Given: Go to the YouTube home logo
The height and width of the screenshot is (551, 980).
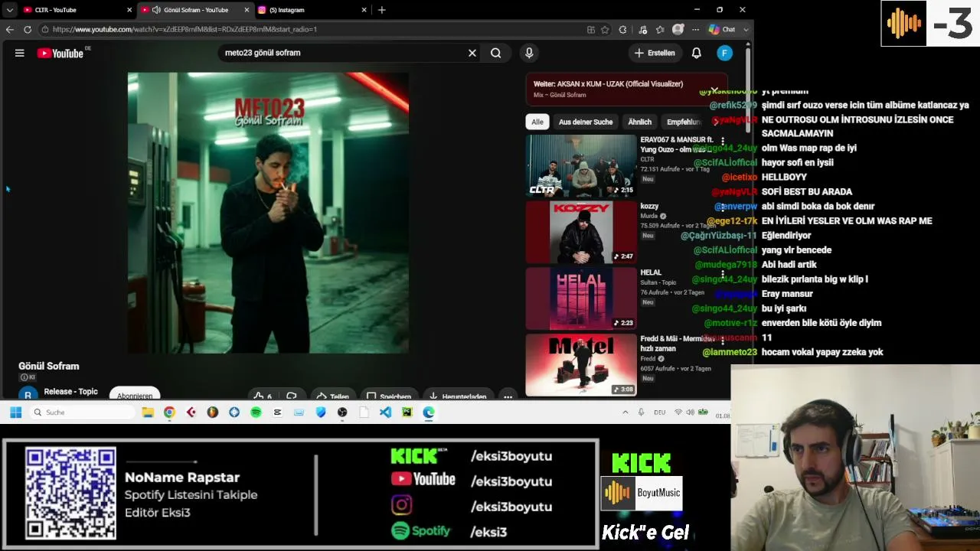Looking at the screenshot, I should [60, 53].
